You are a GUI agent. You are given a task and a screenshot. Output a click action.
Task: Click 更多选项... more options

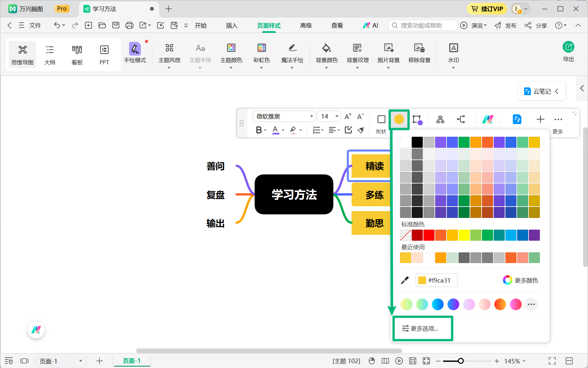pyautogui.click(x=420, y=328)
